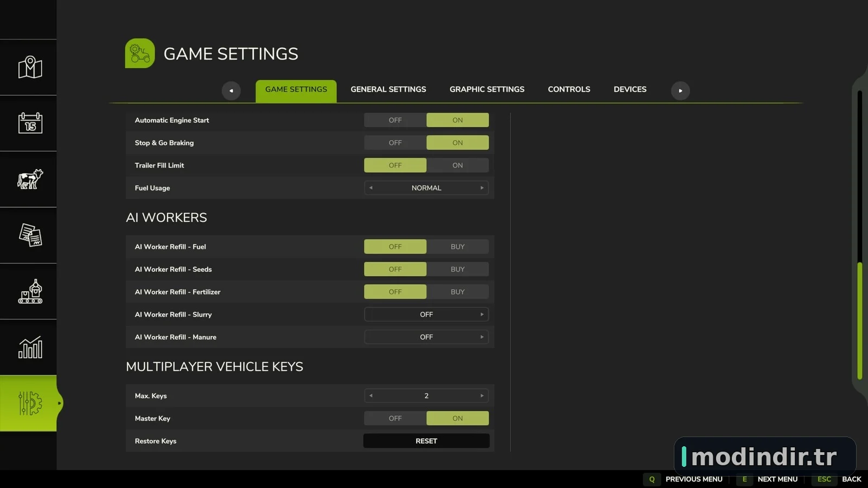Click the Fuel Usage NORMAL selector

426,188
